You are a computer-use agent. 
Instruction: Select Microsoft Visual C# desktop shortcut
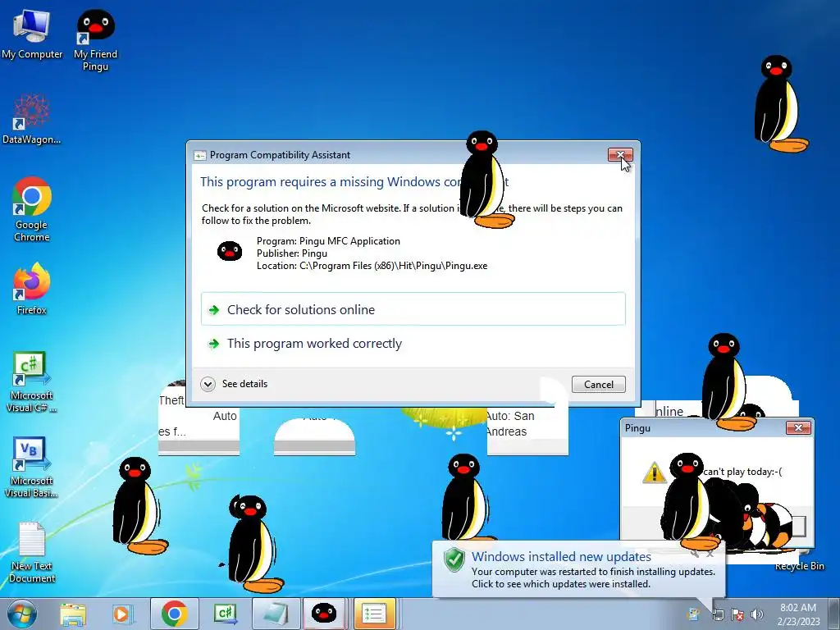(x=32, y=381)
